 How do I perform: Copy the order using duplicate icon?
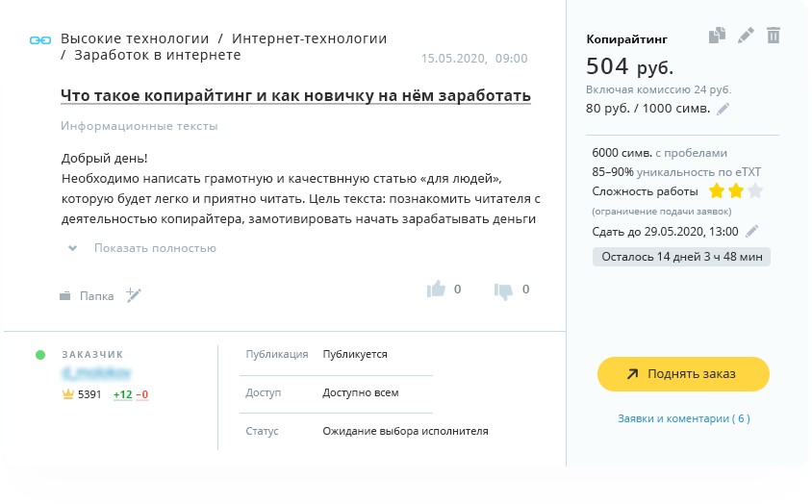tap(717, 36)
